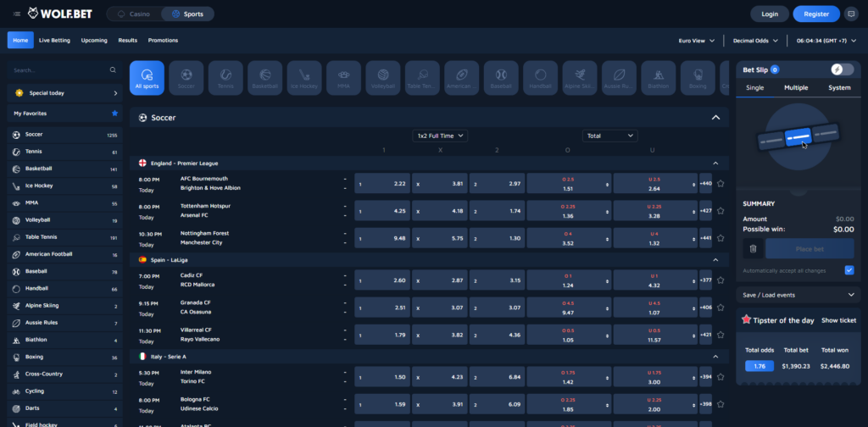The width and height of the screenshot is (868, 427).
Task: Select the Volleyball sport icon tile
Action: 383,78
